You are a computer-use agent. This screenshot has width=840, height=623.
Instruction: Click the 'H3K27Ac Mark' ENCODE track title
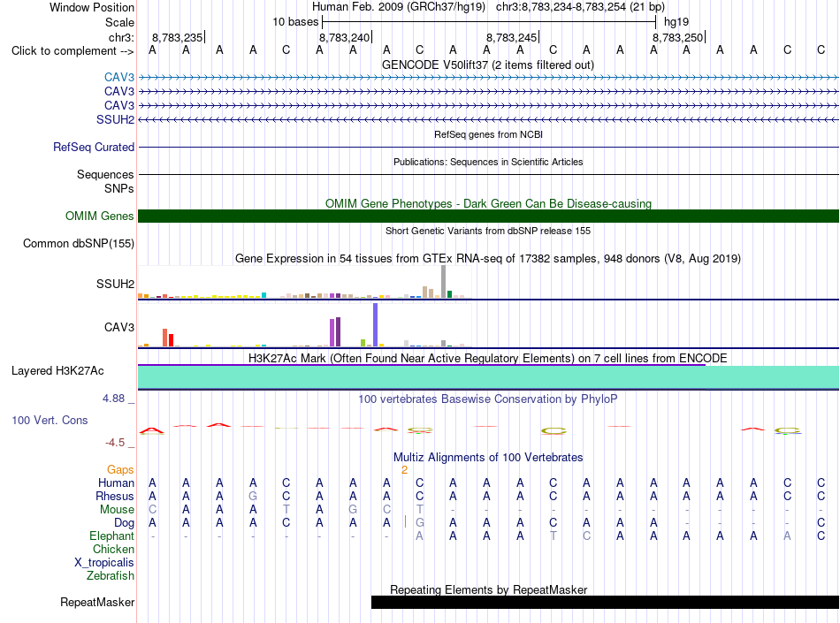tap(488, 358)
